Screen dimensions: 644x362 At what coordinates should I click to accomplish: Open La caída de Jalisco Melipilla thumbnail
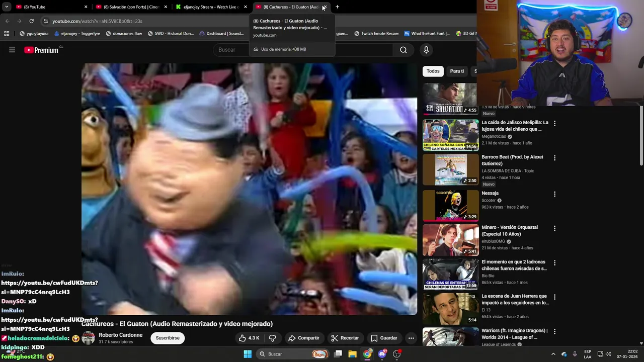[450, 135]
